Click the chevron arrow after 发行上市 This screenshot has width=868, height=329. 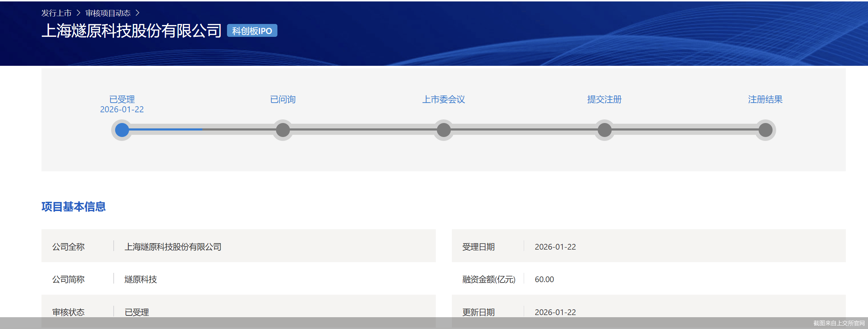[x=78, y=13]
